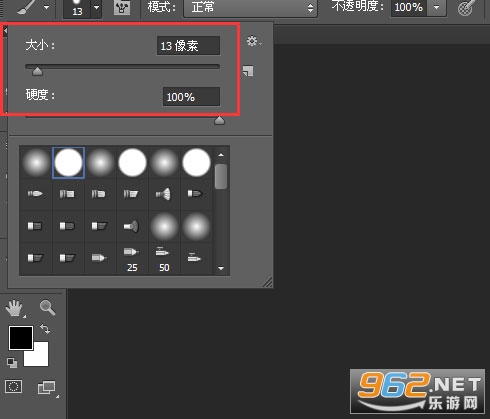
Task: Toggle Quick Mask mode
Action: tap(14, 387)
